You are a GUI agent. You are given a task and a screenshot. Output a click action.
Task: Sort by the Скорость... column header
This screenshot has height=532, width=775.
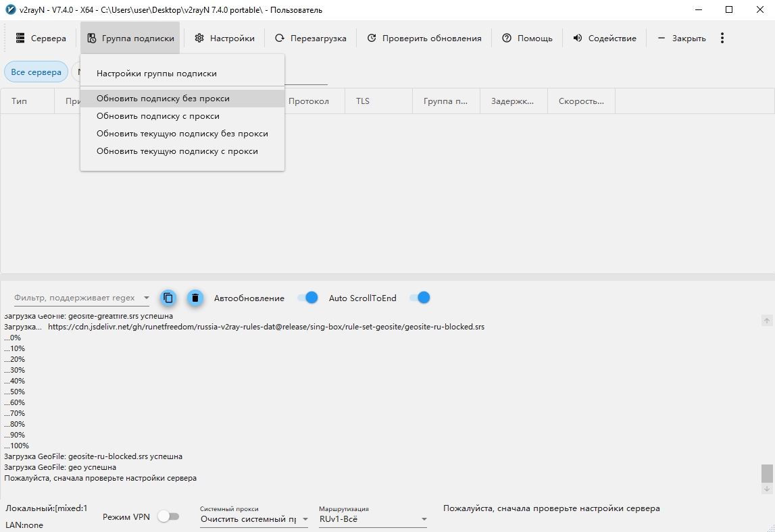(581, 101)
